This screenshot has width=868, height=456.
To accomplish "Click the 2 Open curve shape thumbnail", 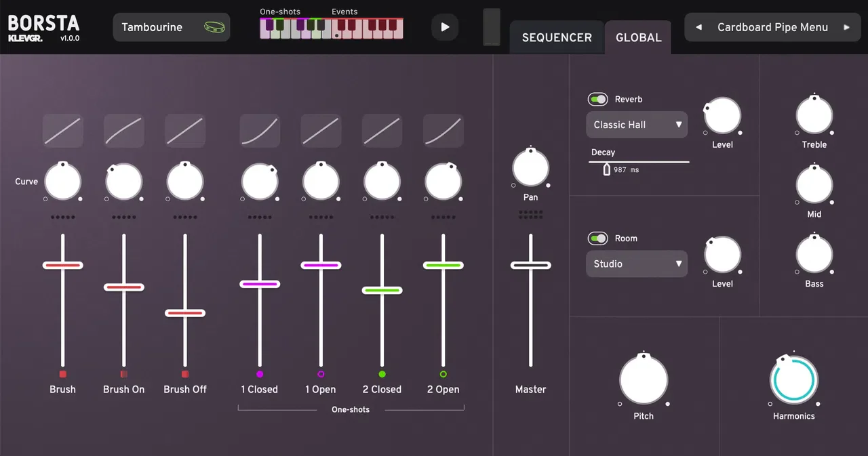I will [x=443, y=131].
